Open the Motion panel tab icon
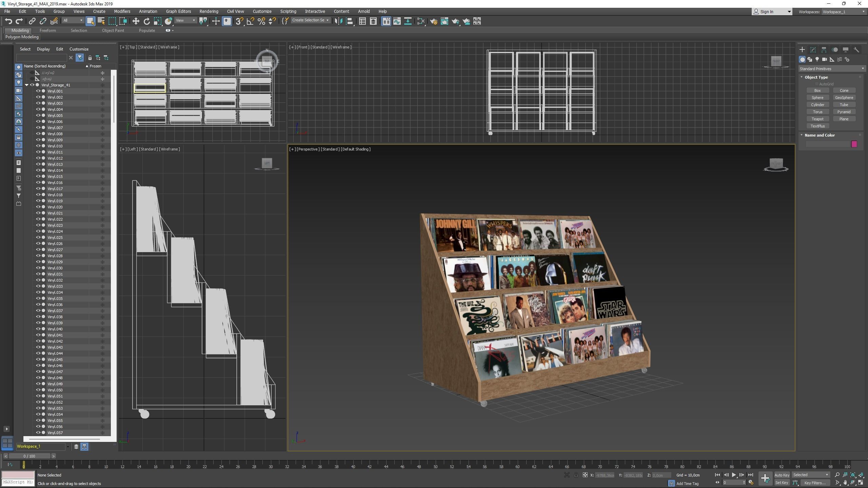This screenshot has width=868, height=488. pyautogui.click(x=835, y=50)
